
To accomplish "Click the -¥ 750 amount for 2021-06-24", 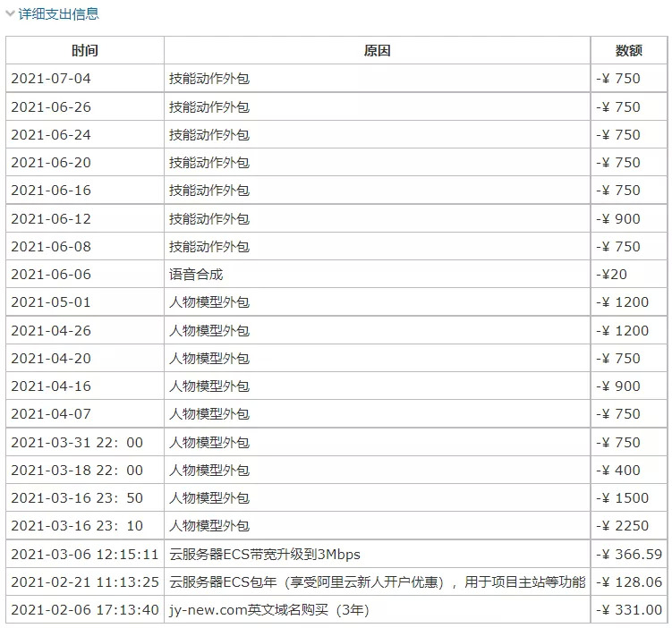I will (x=618, y=134).
